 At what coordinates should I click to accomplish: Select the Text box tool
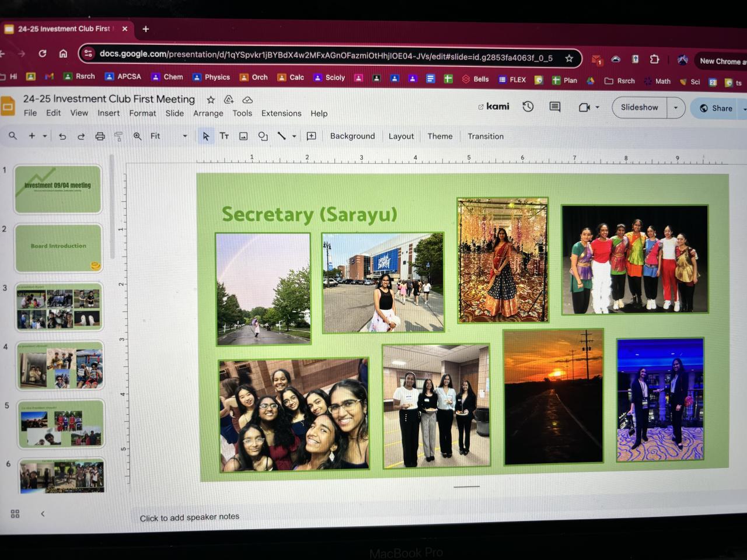point(224,136)
